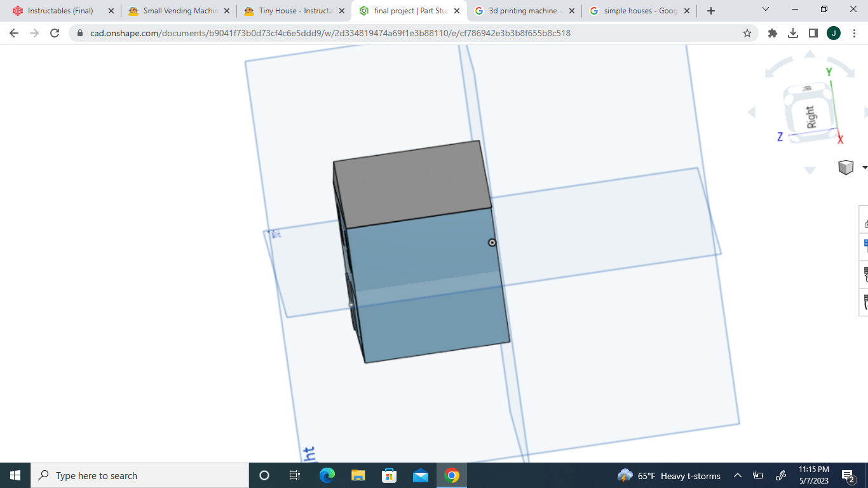Open the view orientation dropdown beside the cube icon
Screen dimensions: 868x488
[x=864, y=166]
